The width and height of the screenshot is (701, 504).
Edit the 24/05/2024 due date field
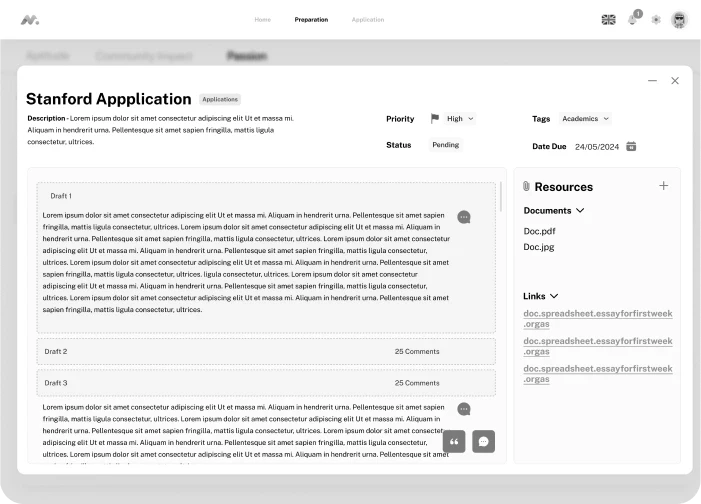coord(597,147)
